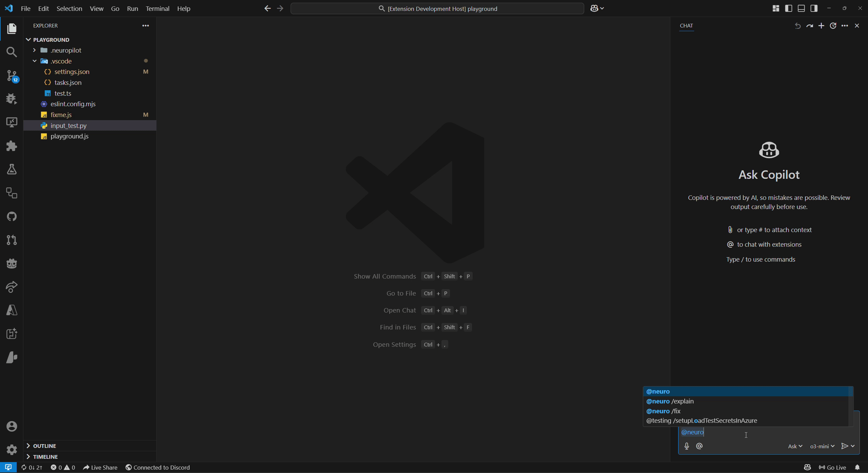
Task: Undo last chat request icon
Action: 798,26
